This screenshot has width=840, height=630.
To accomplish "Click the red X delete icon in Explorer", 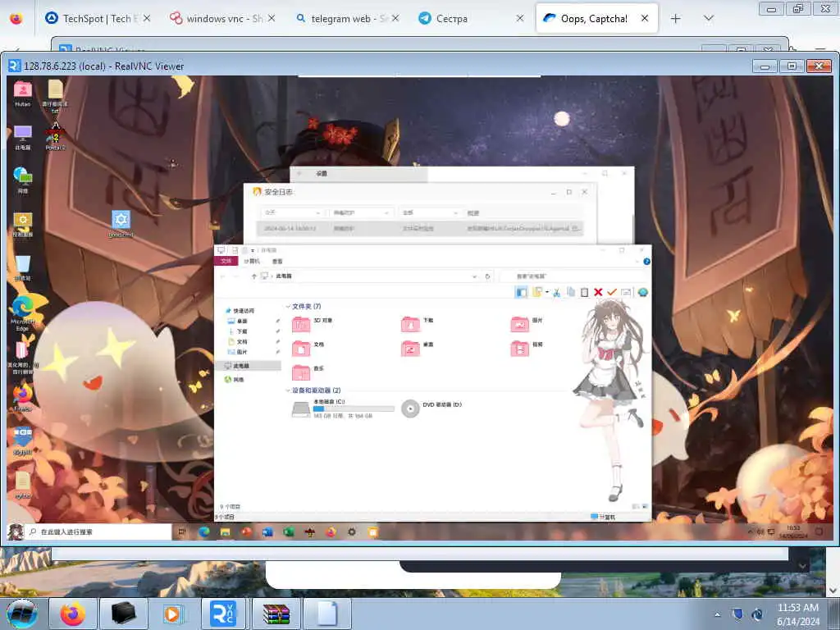I will tap(598, 292).
